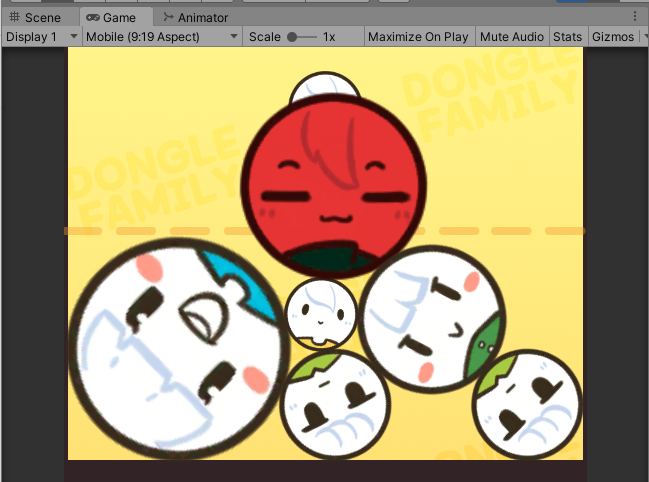
Task: Click the bottom-right ball with green leaf
Action: tap(527, 405)
